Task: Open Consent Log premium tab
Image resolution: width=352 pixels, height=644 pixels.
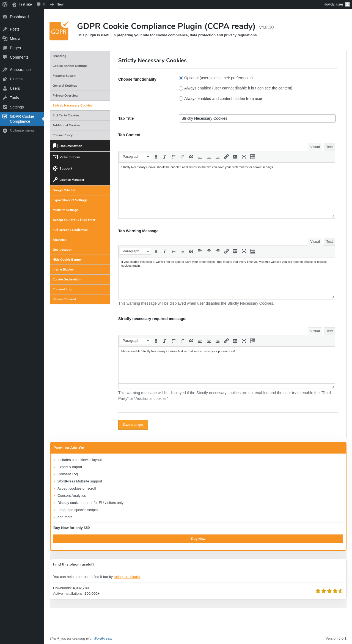Action: tap(80, 289)
